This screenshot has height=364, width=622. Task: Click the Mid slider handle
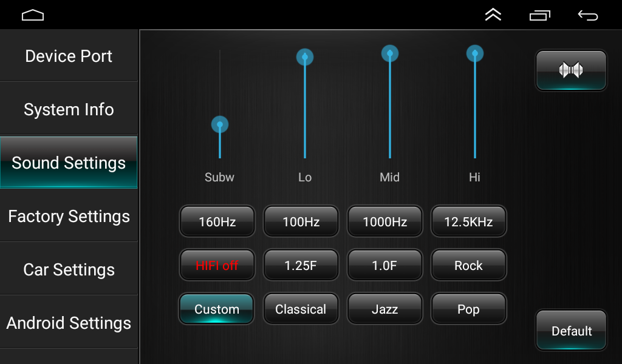(390, 53)
